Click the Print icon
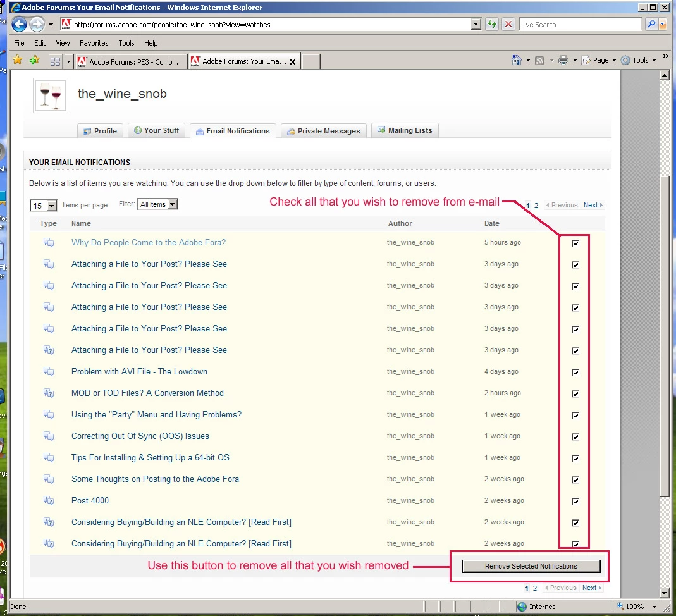 [563, 60]
